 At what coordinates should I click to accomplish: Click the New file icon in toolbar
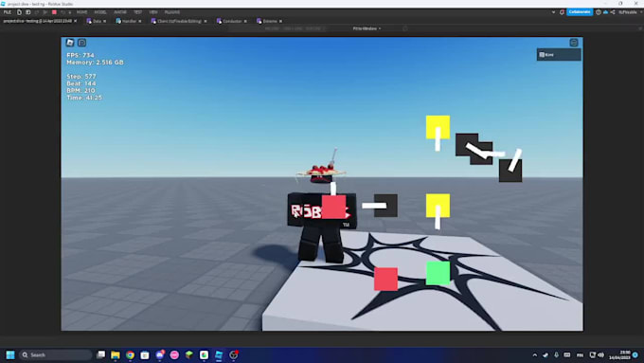19,12
